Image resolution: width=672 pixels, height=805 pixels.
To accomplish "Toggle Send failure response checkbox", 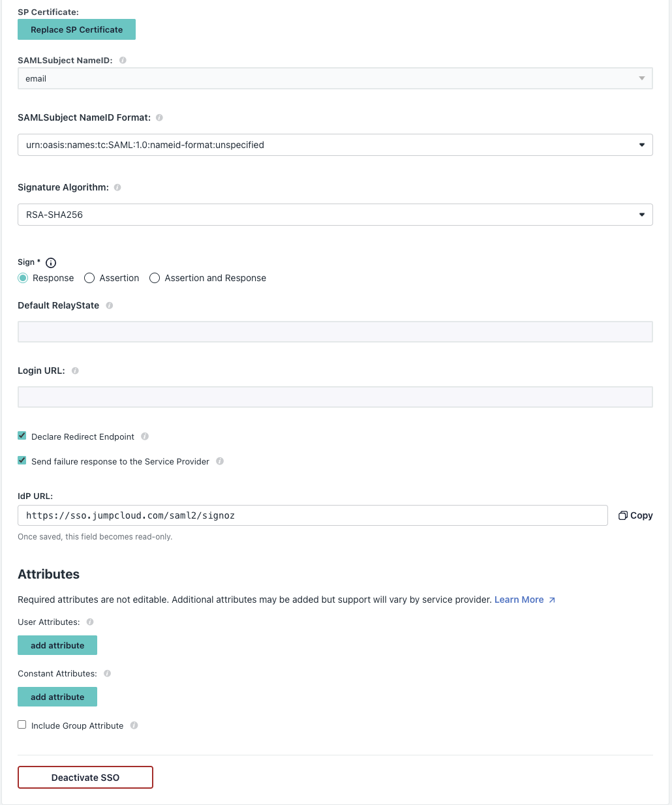I will point(22,461).
